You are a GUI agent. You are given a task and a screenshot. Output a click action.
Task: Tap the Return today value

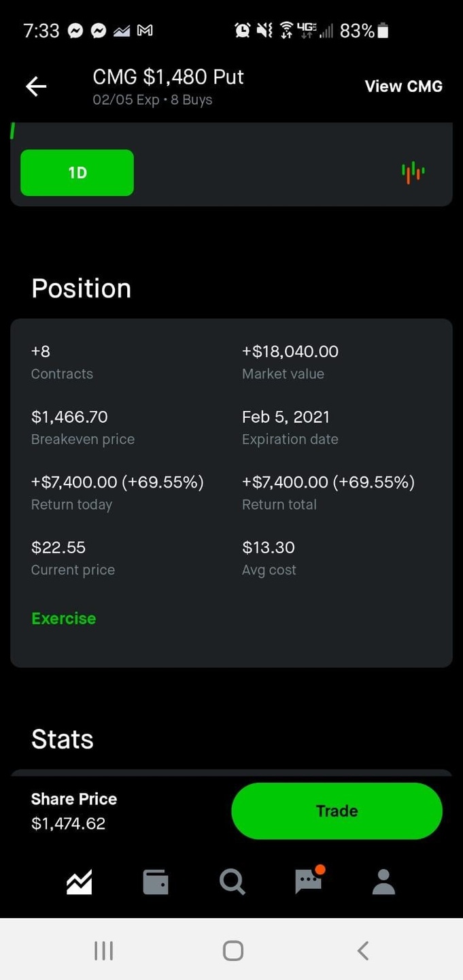[118, 483]
